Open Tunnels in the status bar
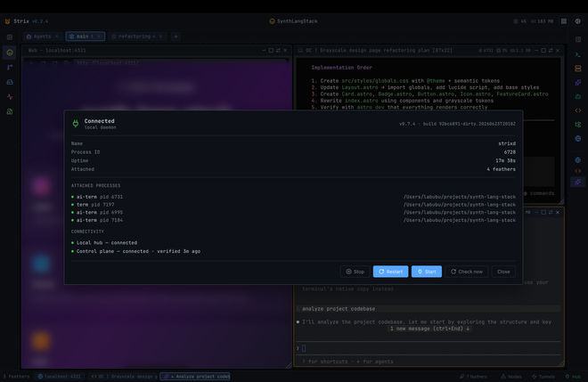 point(543,377)
